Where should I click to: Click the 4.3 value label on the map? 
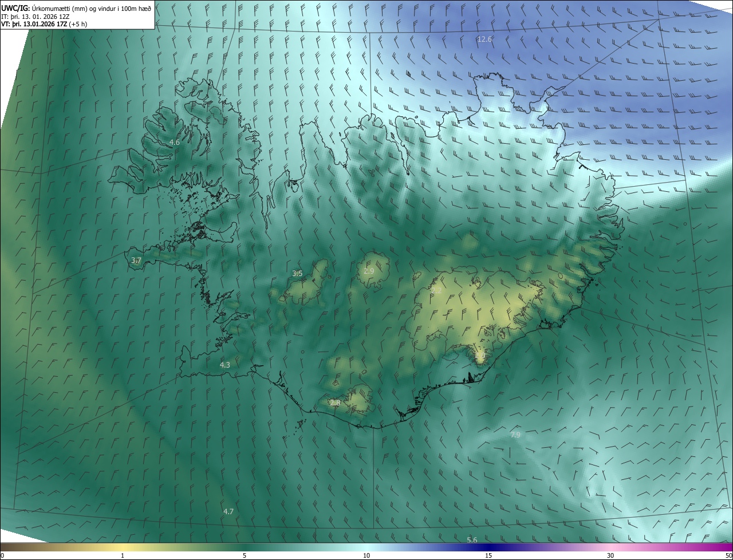(x=224, y=365)
